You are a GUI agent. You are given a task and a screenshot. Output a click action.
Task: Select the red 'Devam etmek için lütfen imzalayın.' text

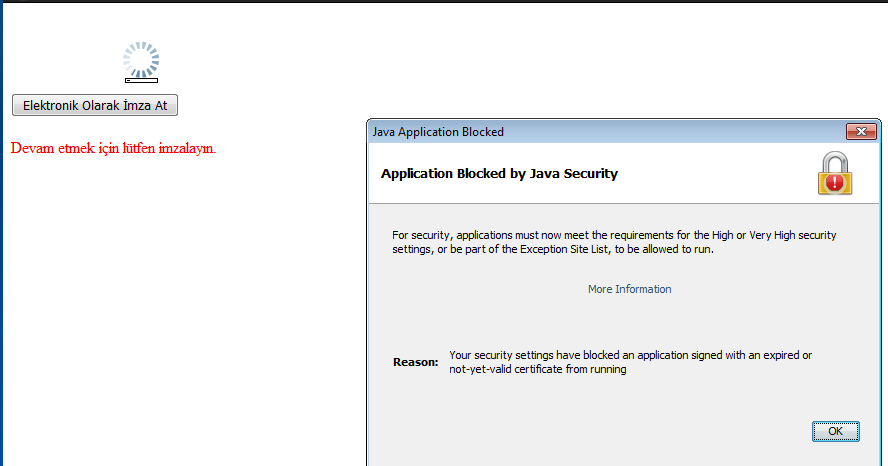(x=113, y=148)
